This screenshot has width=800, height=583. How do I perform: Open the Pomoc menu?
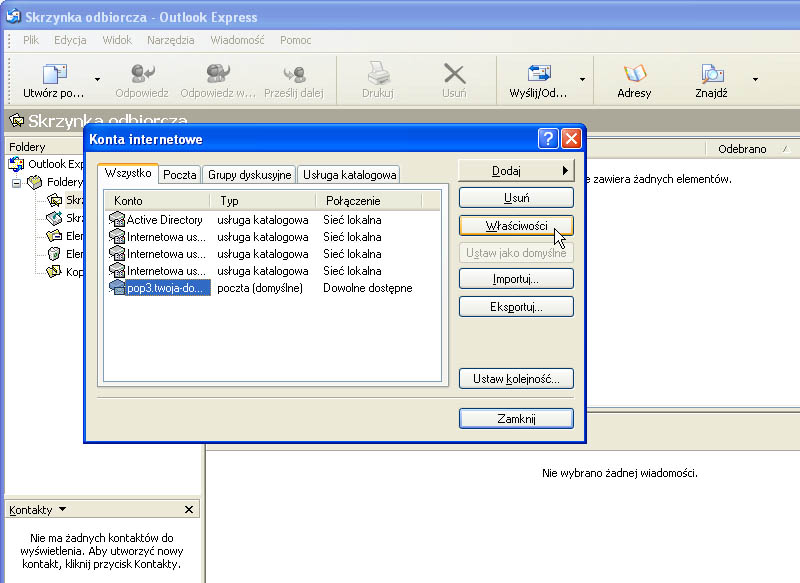point(295,40)
